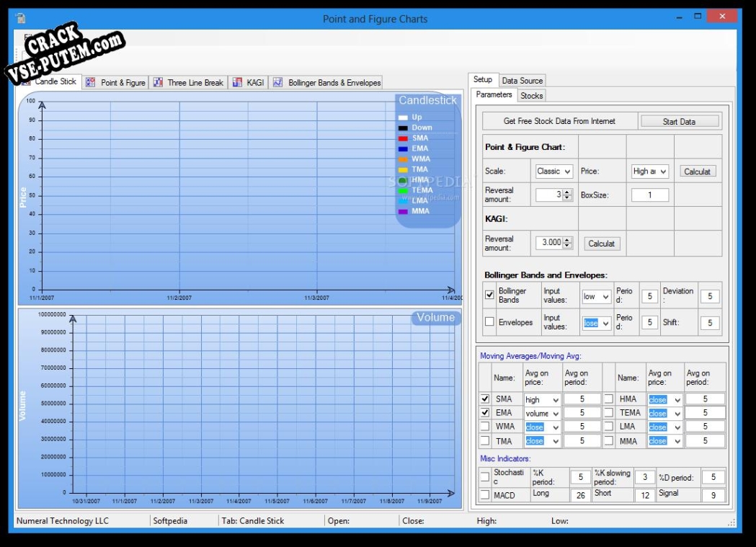The width and height of the screenshot is (756, 547).
Task: Switch to the Data Source tab
Action: click(522, 81)
